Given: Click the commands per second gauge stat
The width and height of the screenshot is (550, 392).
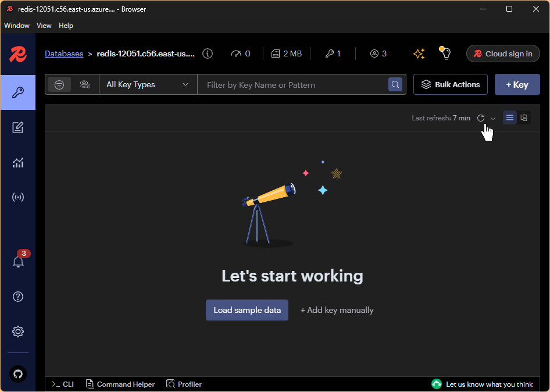Looking at the screenshot, I should [x=240, y=54].
